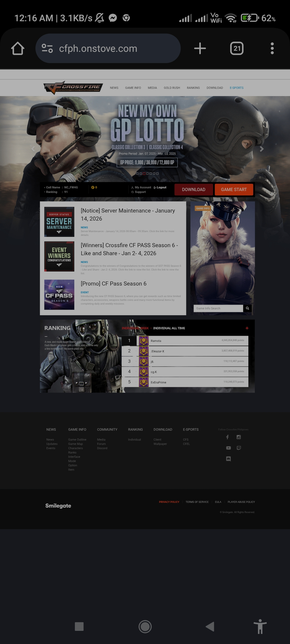Viewport: 290px width, 644px height.
Task: Click ExEraPrime's rank badge icon
Action: click(144, 382)
